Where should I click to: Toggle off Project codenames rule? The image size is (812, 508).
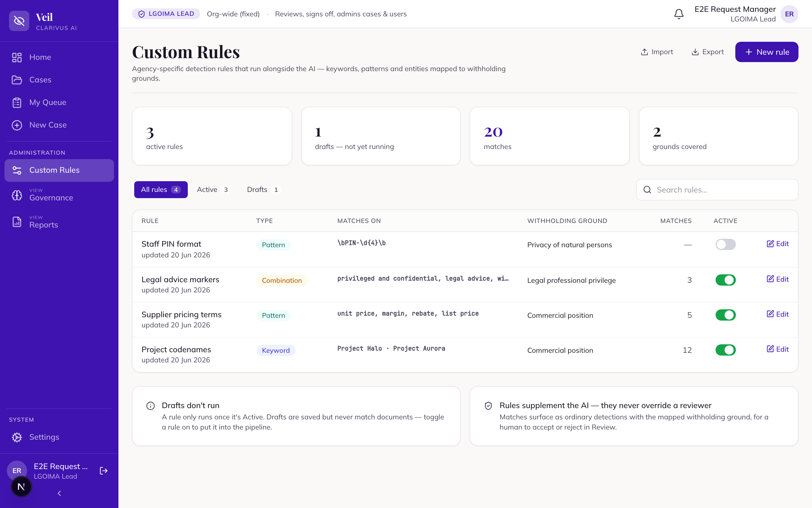pos(725,350)
